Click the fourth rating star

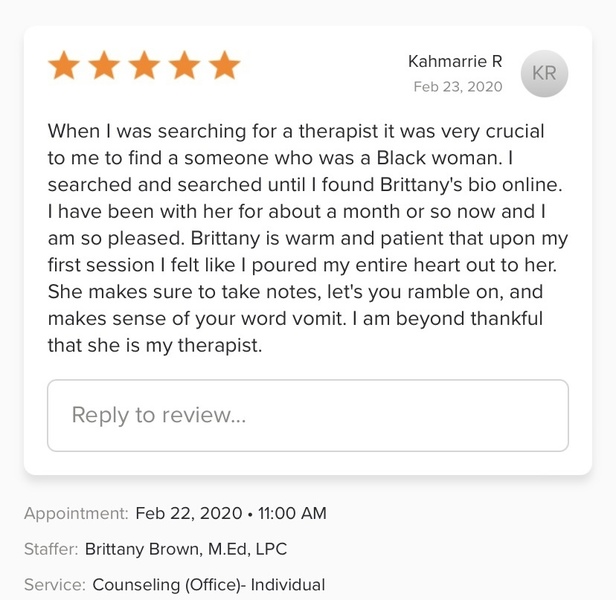(185, 66)
